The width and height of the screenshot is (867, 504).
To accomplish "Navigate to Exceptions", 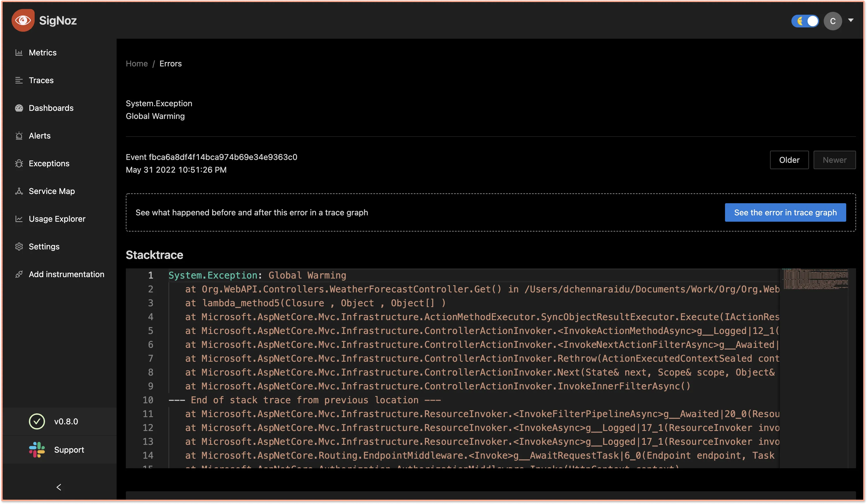I will click(49, 163).
